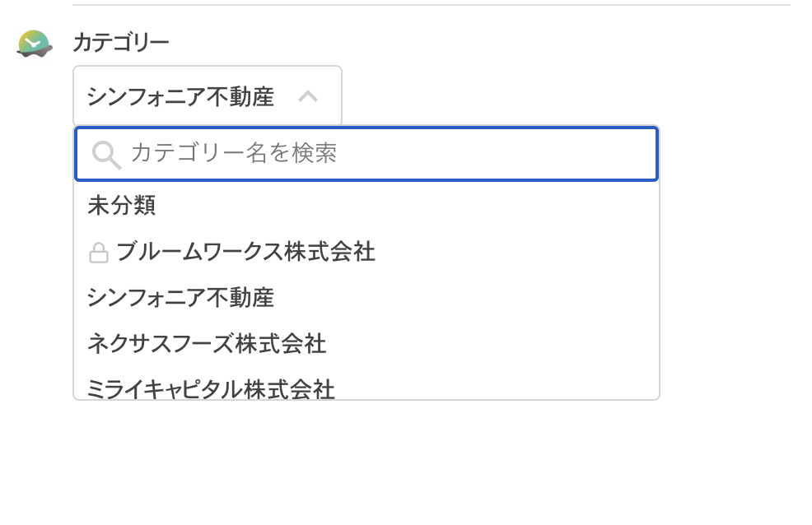
Task: Pick ネクサスフーズ株式会社 from the list
Action: (207, 344)
